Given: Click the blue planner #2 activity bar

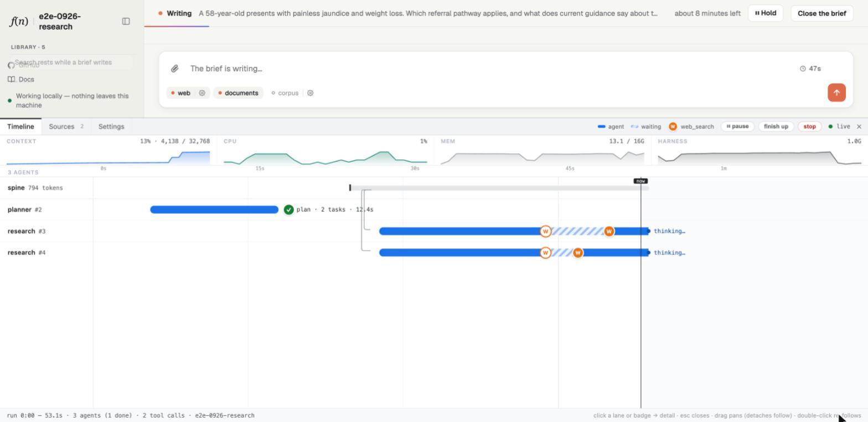Looking at the screenshot, I should tap(214, 210).
